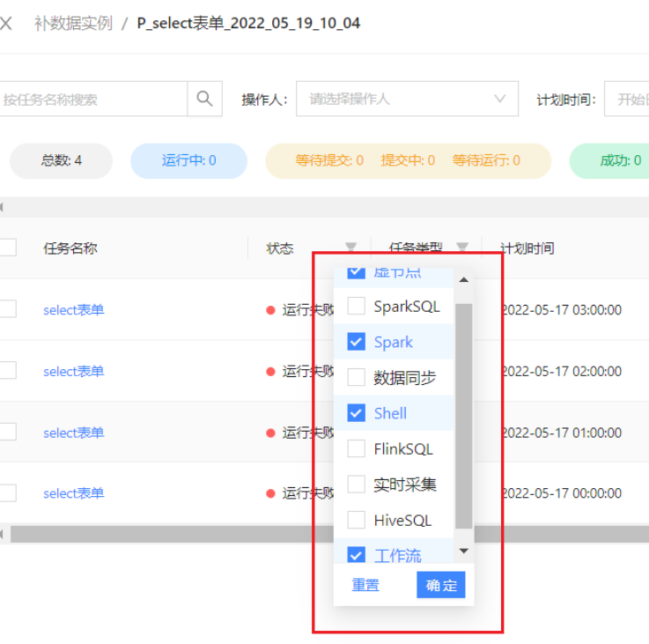
Task: Click the 计划时间 start date field
Action: [x=627, y=99]
